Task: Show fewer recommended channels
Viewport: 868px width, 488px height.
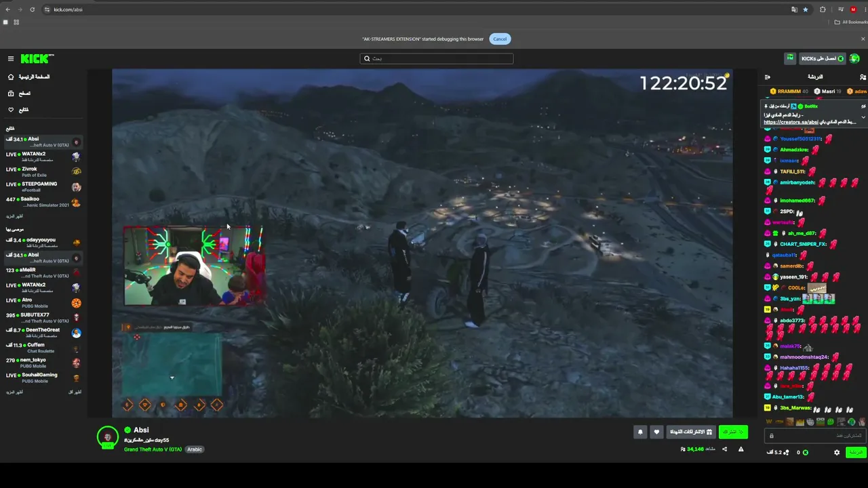Action: [75, 392]
